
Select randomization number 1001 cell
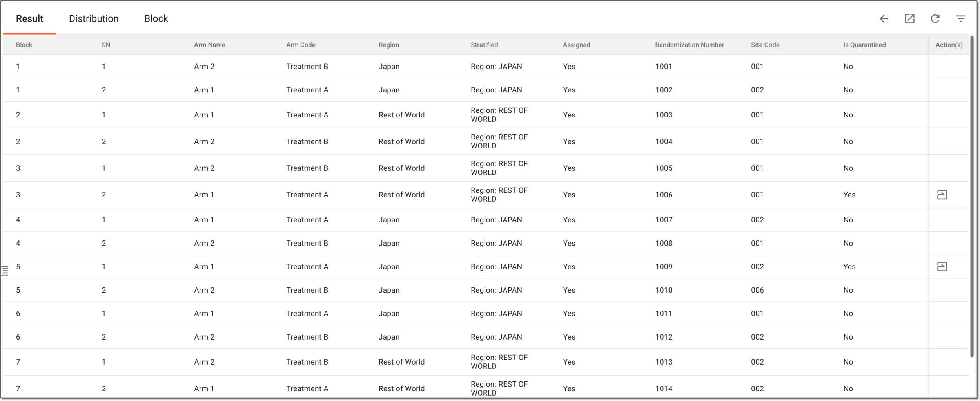click(664, 67)
